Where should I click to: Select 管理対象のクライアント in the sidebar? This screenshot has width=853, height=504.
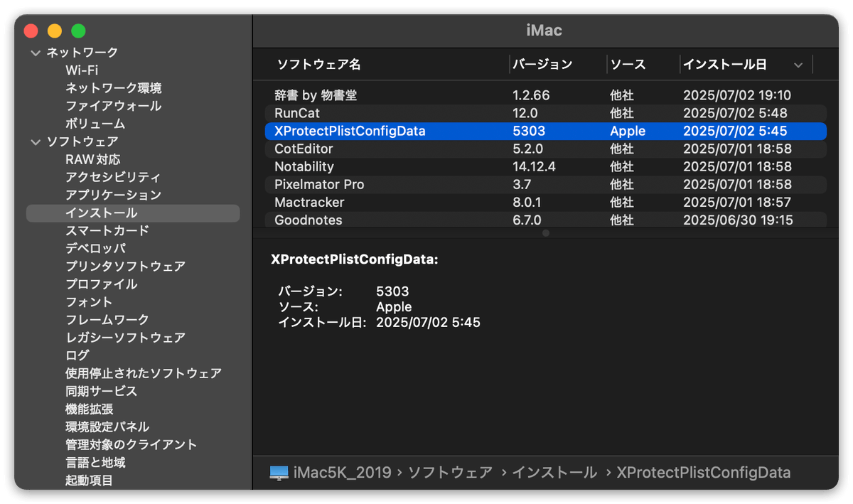coord(132,445)
